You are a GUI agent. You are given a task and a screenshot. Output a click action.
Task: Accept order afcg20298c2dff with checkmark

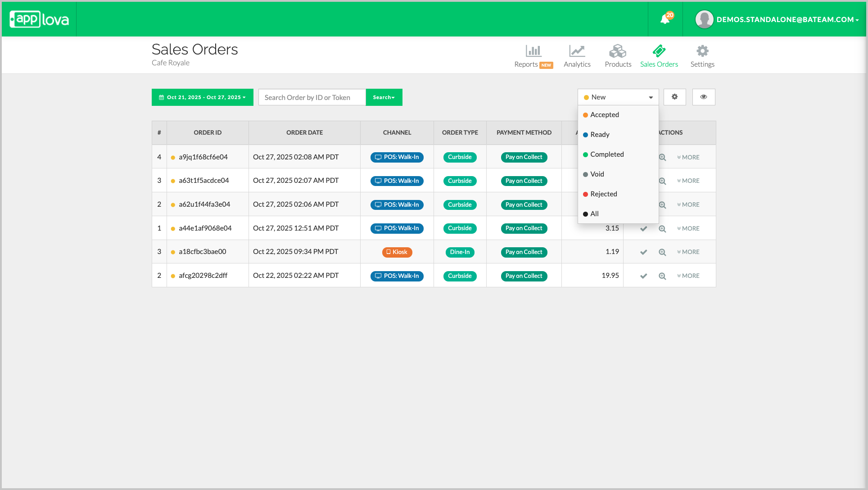click(644, 276)
